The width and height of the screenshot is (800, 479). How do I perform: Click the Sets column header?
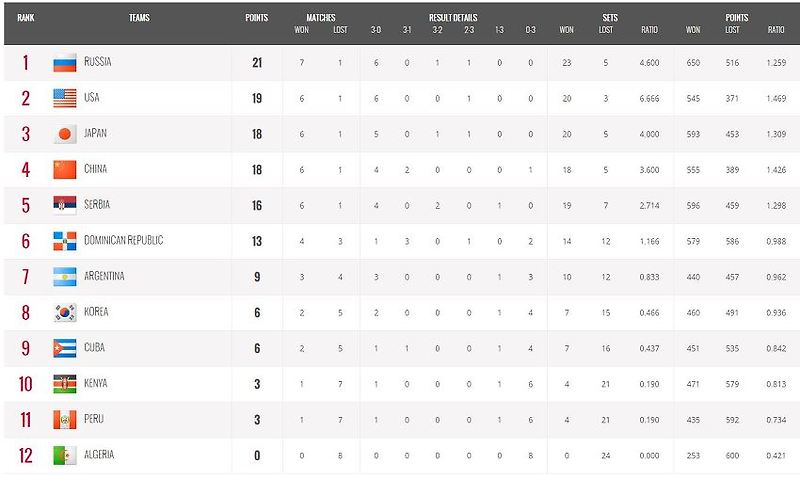tap(610, 18)
